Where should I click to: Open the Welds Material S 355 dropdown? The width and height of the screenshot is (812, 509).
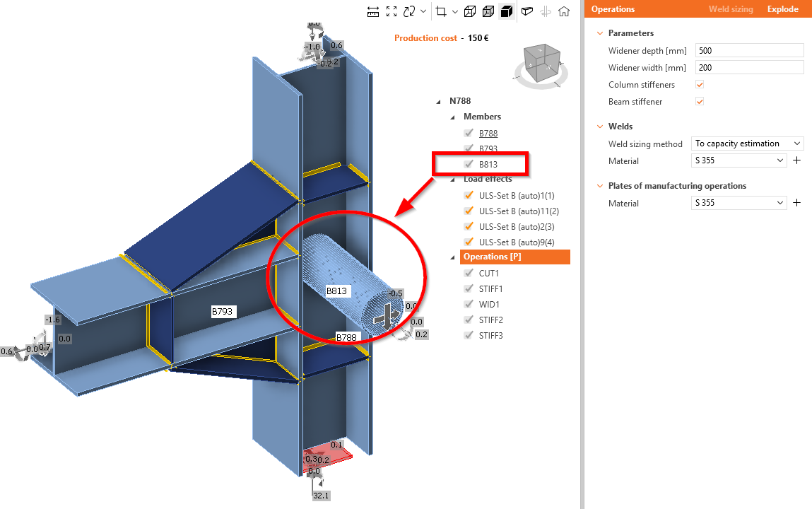tap(739, 160)
